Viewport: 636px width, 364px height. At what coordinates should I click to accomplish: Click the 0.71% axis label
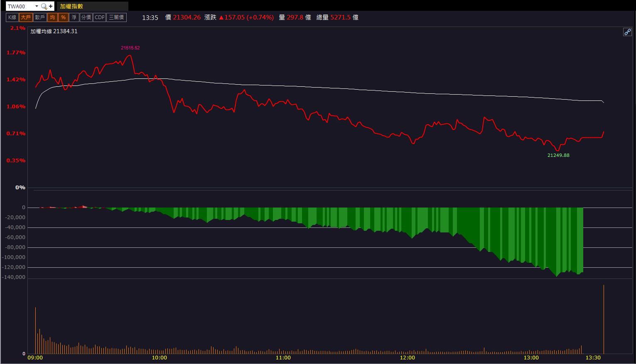pos(16,134)
